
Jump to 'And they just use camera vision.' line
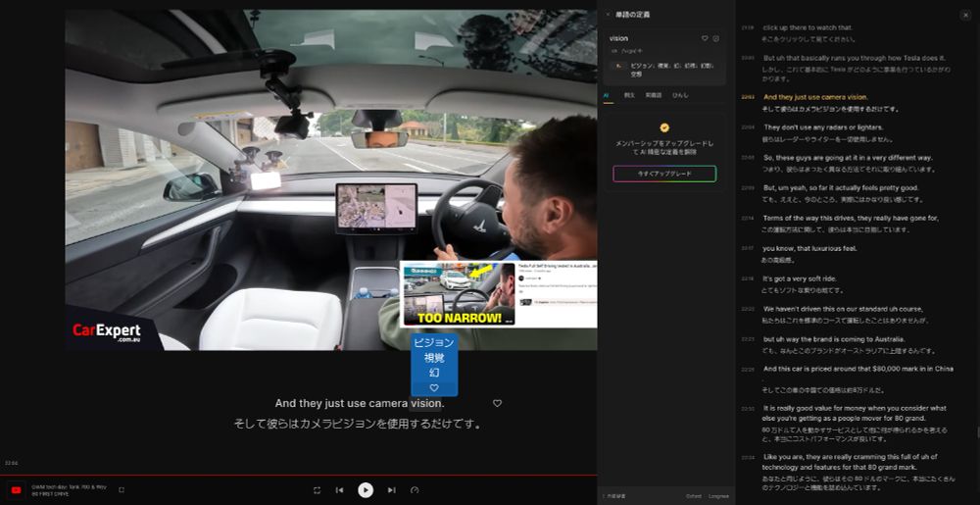pos(815,97)
